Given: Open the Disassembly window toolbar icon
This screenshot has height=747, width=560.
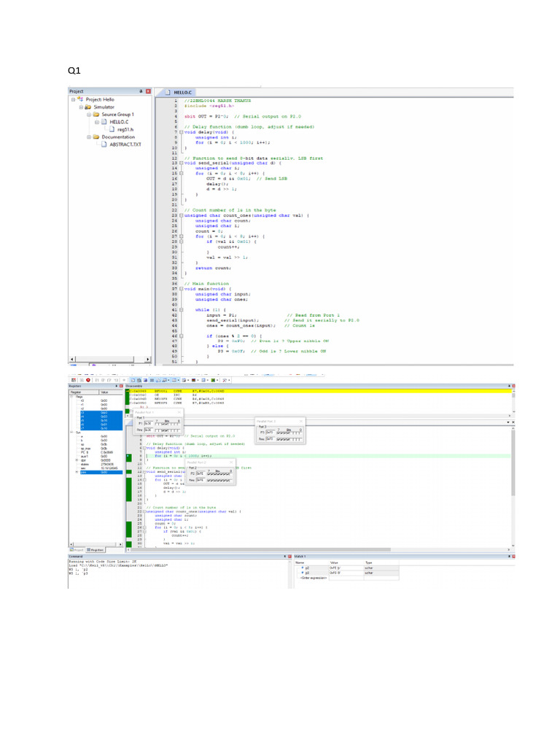Looking at the screenshot, I should click(x=139, y=380).
